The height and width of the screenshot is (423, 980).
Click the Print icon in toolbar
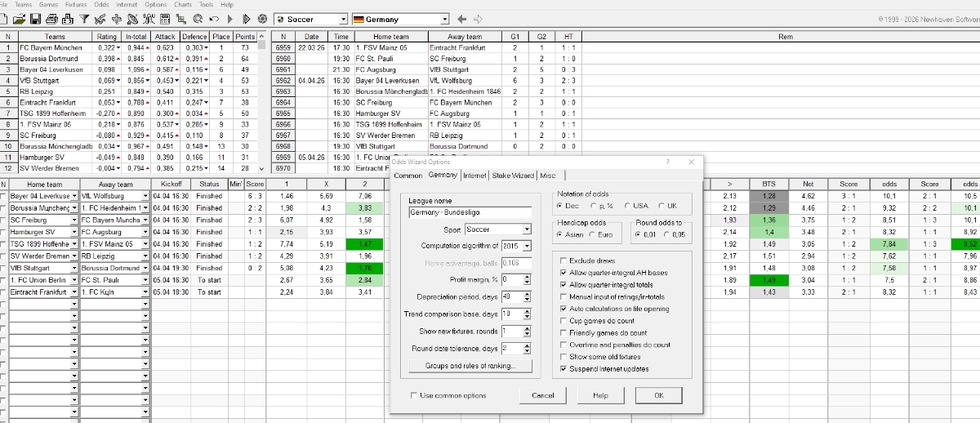(x=51, y=19)
